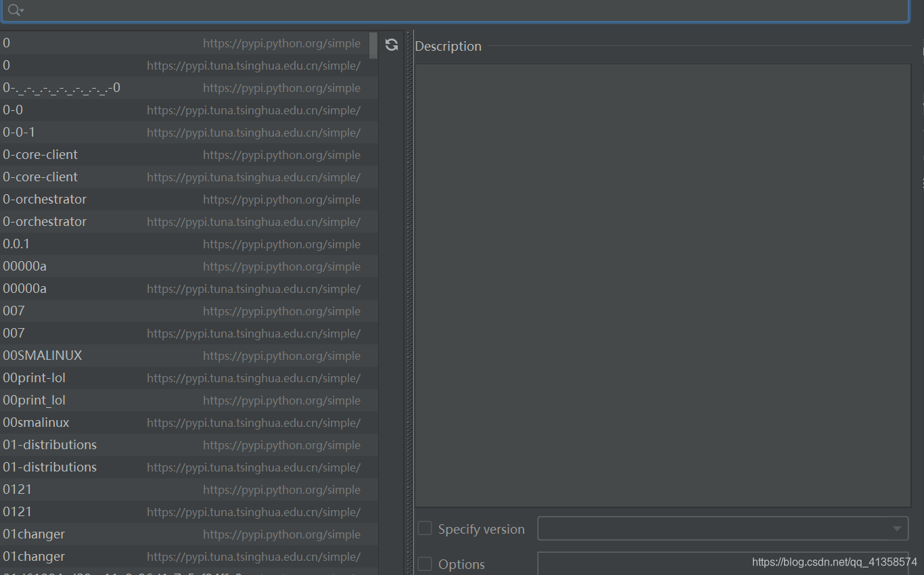Select 01changer from tsinghua mirror
The width and height of the screenshot is (924, 575).
click(x=189, y=557)
